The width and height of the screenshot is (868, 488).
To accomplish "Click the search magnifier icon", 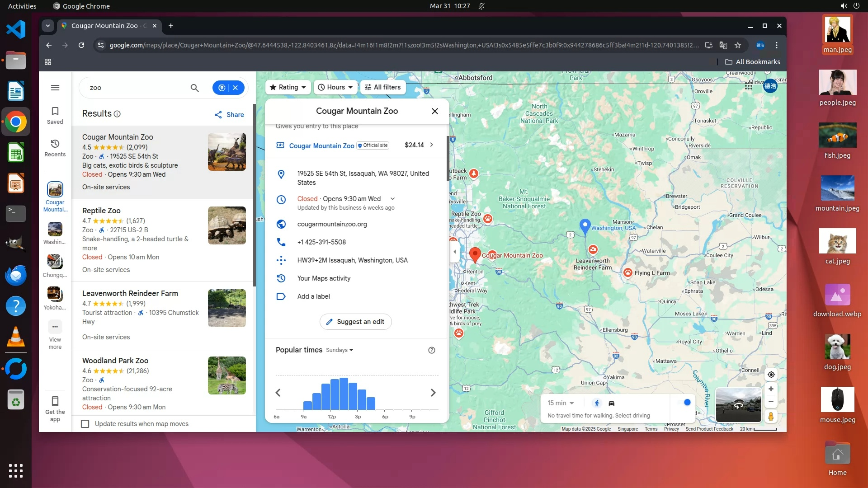I will 194,88.
